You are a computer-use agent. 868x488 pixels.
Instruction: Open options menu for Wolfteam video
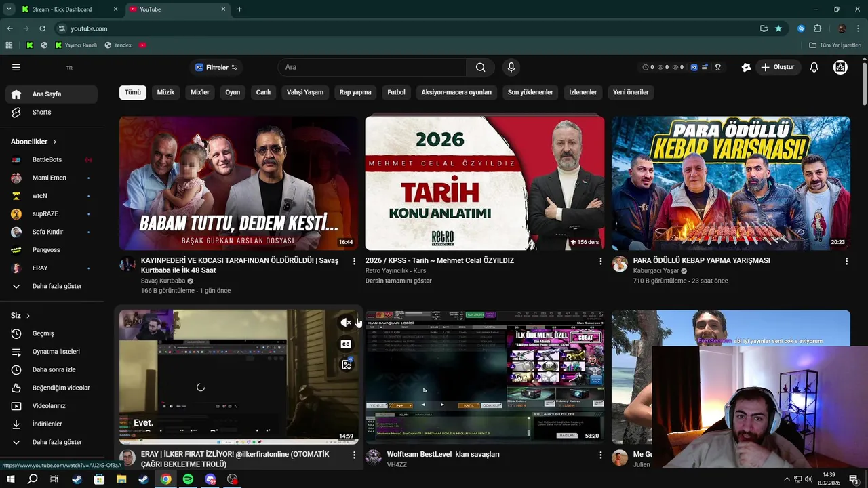click(x=600, y=455)
